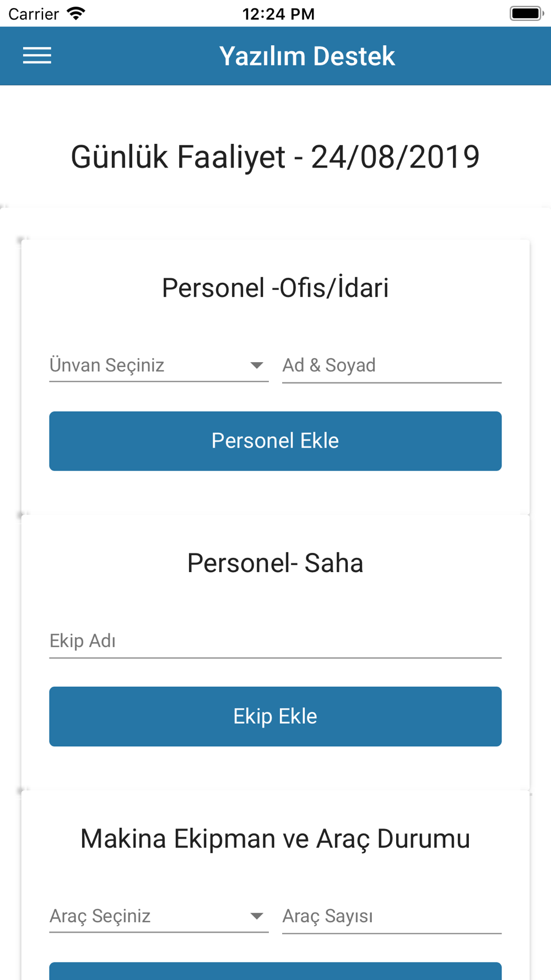Open the hamburger menu icon

(x=37, y=56)
